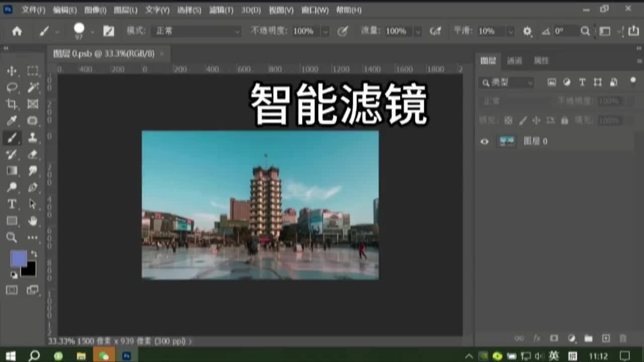The width and height of the screenshot is (644, 362).
Task: Hide the 图层 0 layer visibility
Action: click(484, 141)
